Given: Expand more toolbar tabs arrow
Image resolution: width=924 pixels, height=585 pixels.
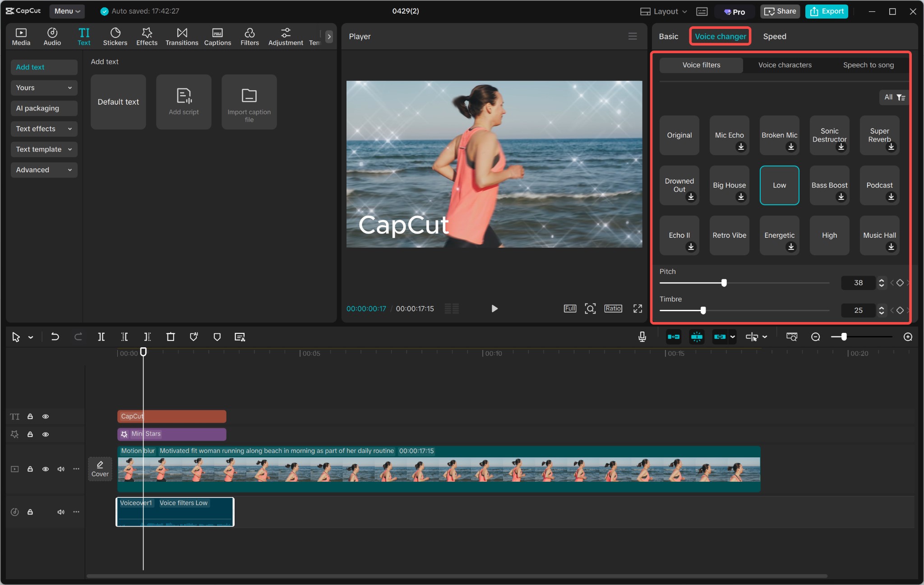Looking at the screenshot, I should click(x=329, y=37).
